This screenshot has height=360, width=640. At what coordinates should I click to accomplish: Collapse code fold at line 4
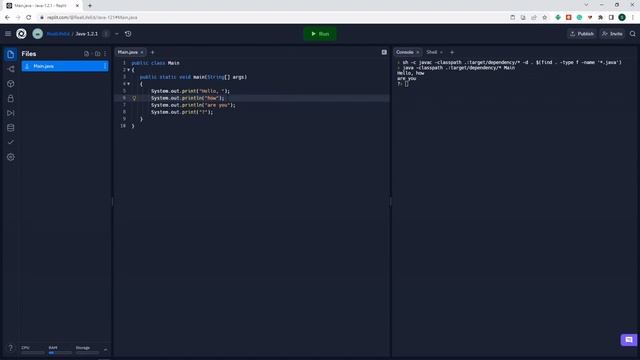tap(129, 84)
